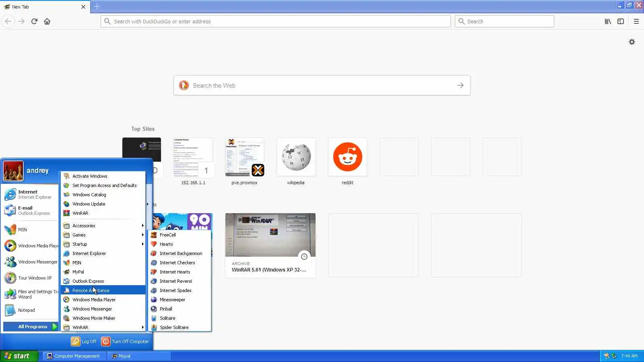Close the New Tab tab
The image size is (644, 362).
(x=83, y=7)
